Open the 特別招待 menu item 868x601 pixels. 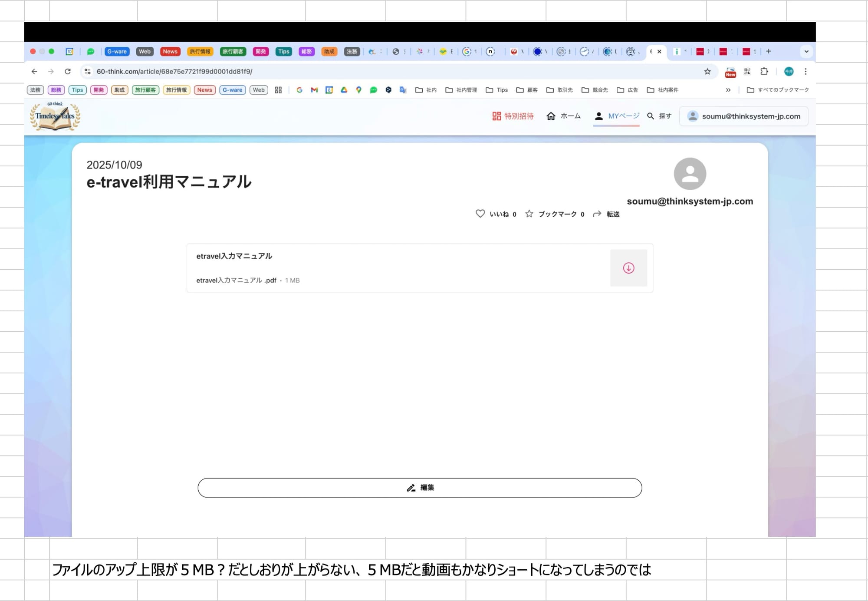pos(513,116)
